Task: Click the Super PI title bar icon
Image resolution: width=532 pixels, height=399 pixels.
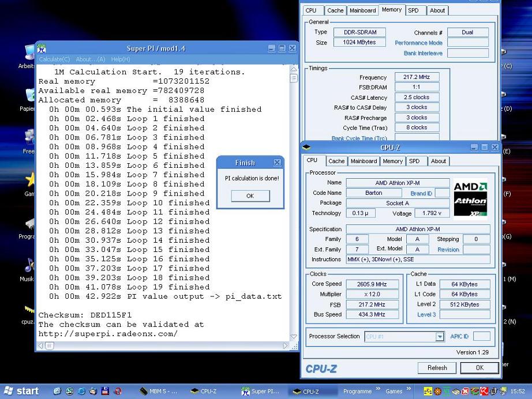Action: pos(42,48)
